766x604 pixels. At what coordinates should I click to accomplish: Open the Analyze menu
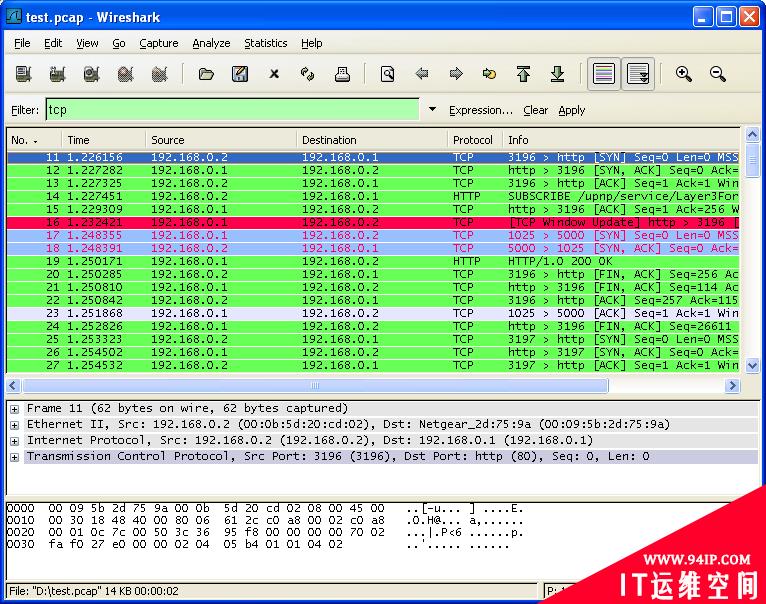pyautogui.click(x=211, y=43)
